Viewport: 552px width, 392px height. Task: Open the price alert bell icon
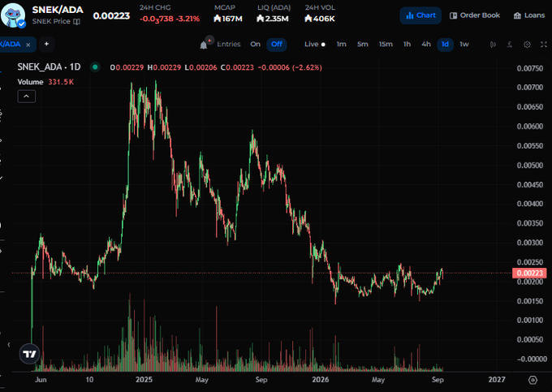204,45
